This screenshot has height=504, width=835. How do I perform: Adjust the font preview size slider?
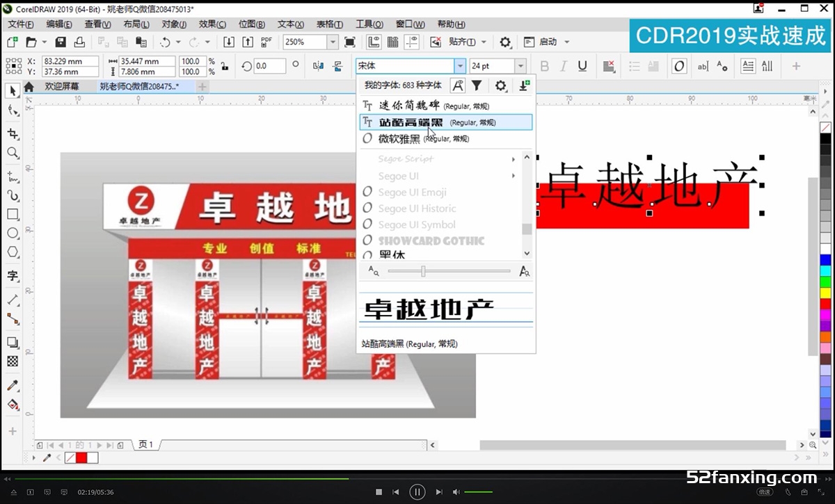coord(423,271)
